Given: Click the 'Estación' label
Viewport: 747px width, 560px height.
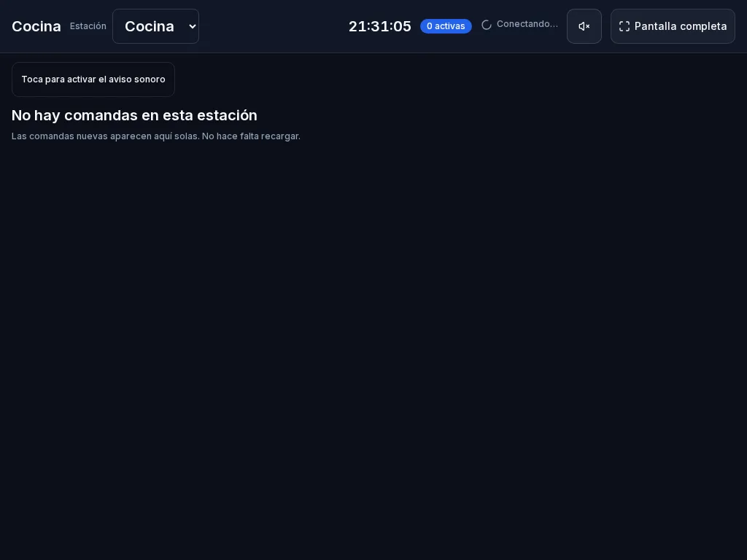Looking at the screenshot, I should point(88,26).
